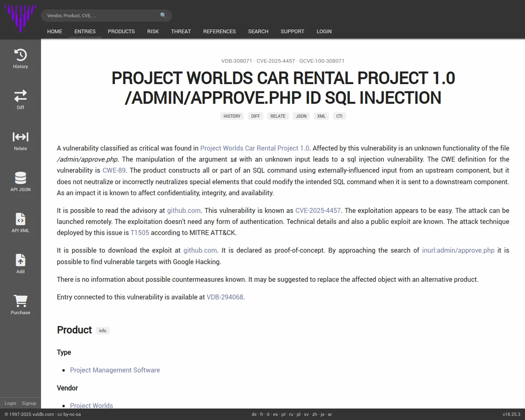Click the Type subheading
525x420 pixels.
pos(64,352)
